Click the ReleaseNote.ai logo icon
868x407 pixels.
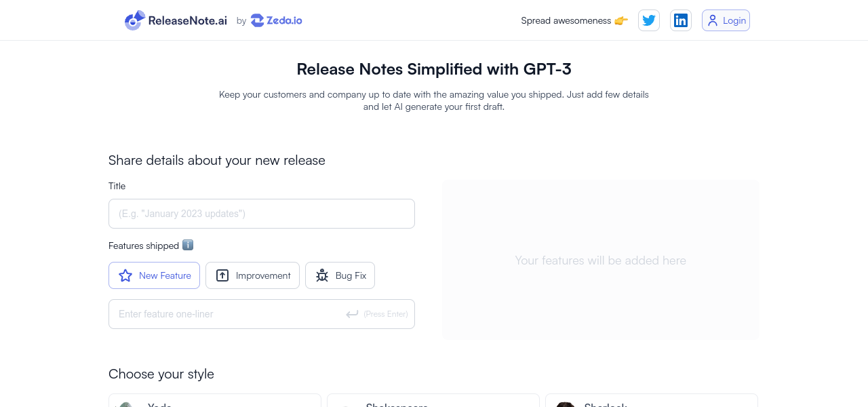click(x=135, y=20)
